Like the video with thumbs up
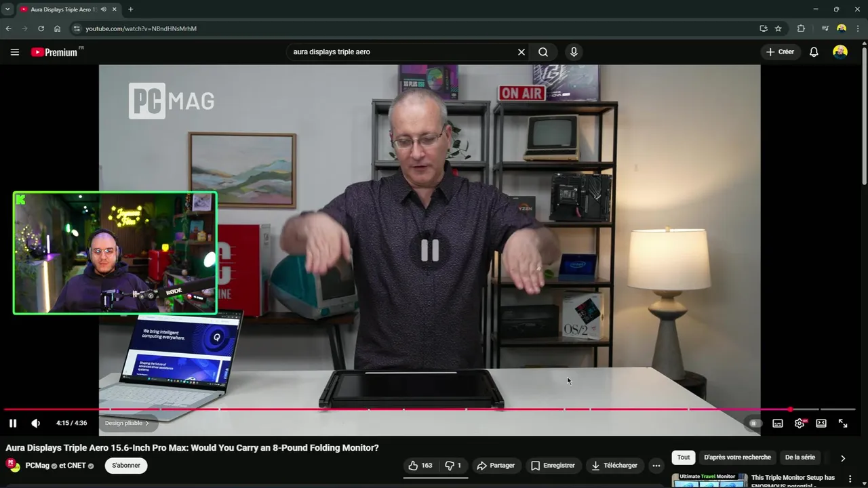 (x=419, y=466)
